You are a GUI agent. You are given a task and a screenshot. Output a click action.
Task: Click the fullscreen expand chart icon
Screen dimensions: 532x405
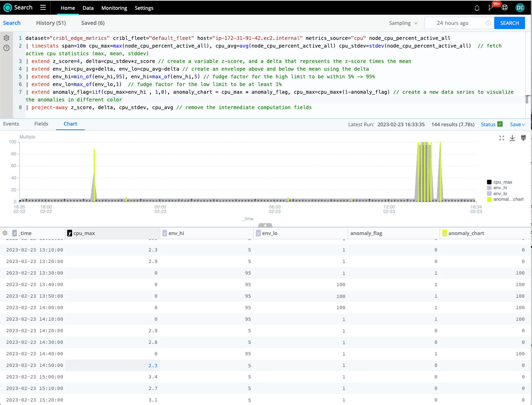pyautogui.click(x=502, y=138)
